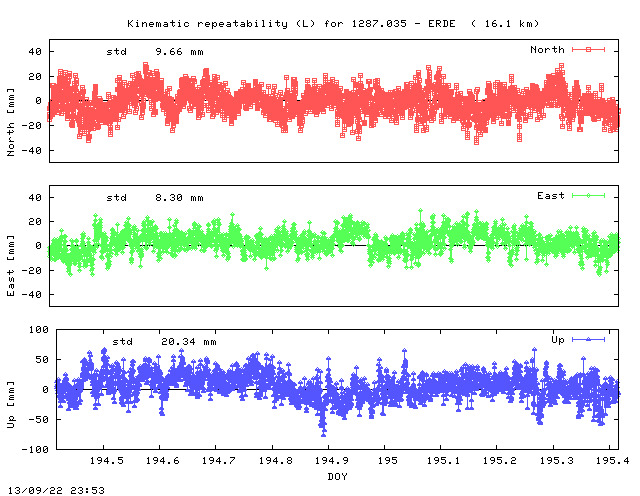Click the timestamp '13/09/22 23:53'

[x=56, y=490]
